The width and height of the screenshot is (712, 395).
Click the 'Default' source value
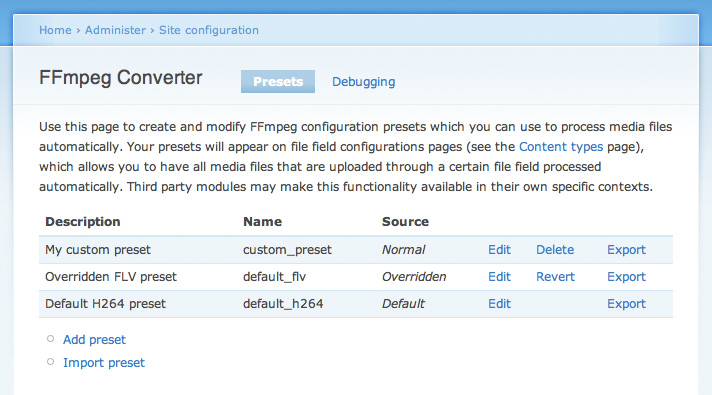[403, 304]
